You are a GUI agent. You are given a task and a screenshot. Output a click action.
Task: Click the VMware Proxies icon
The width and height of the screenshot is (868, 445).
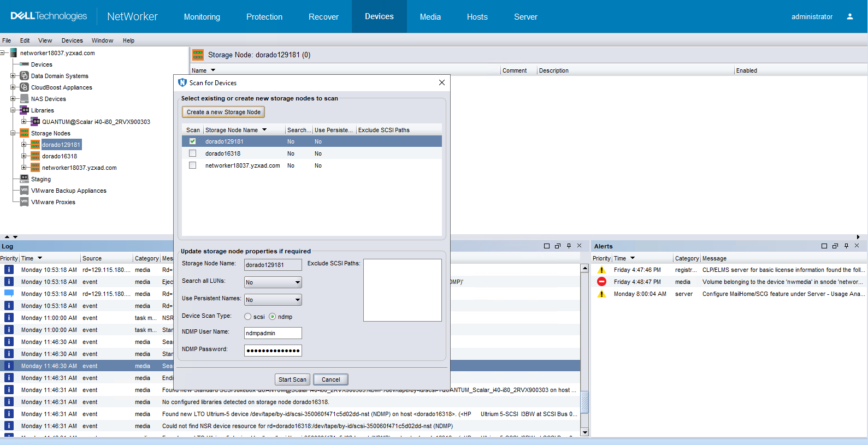point(24,202)
